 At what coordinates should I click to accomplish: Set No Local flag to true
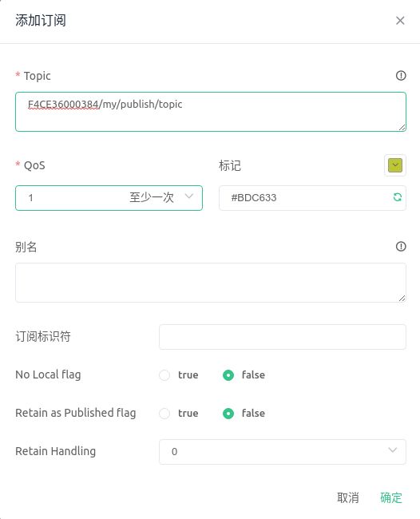coord(164,375)
